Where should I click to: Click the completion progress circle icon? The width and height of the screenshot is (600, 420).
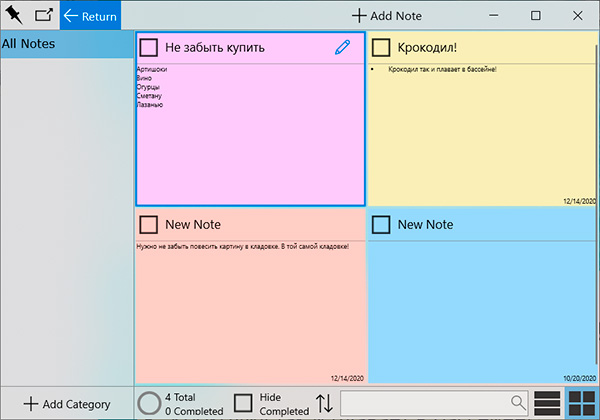[x=149, y=403]
